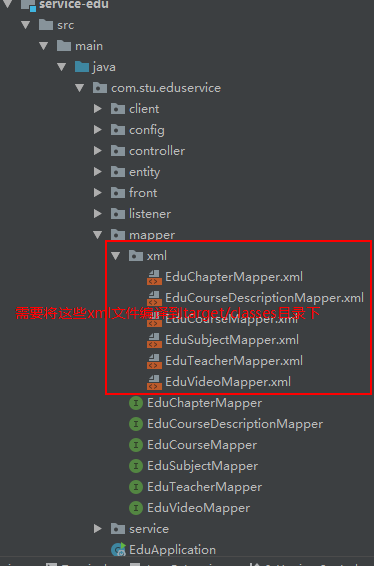Click the EduTeacherMapper interface icon
The width and height of the screenshot is (374, 566).
(x=136, y=487)
